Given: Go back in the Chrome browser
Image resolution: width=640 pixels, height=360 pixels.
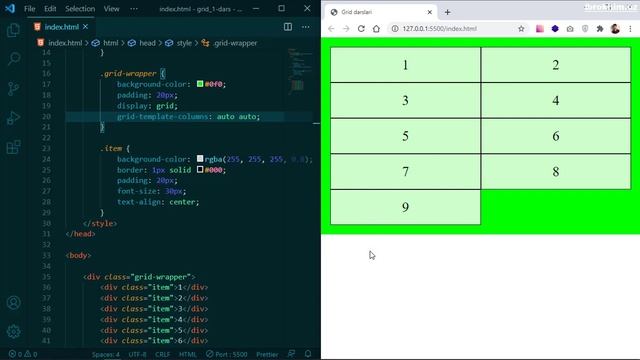Looking at the screenshot, I should point(331,29).
